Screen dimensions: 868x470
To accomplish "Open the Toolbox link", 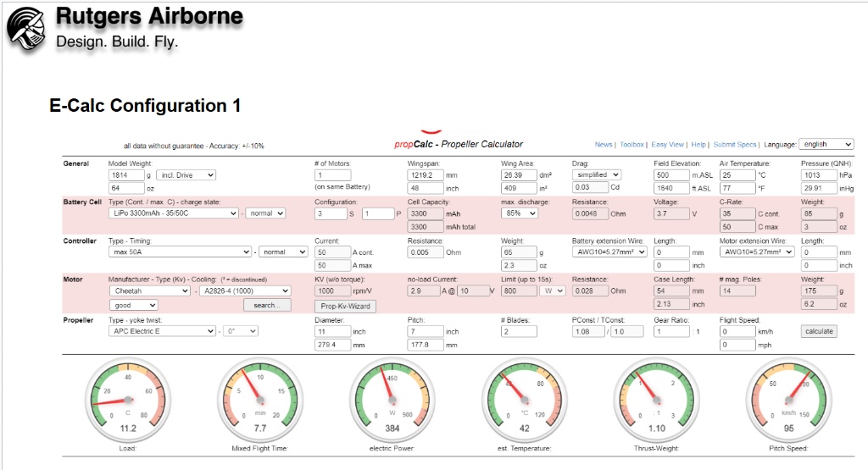I will click(632, 145).
